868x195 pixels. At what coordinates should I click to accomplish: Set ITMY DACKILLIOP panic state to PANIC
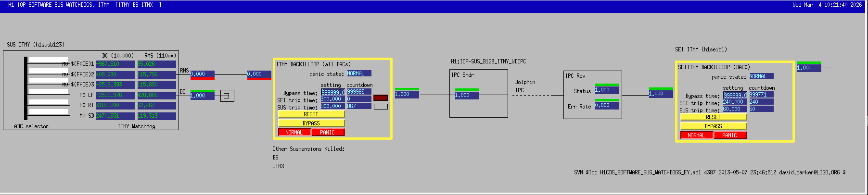(x=328, y=132)
